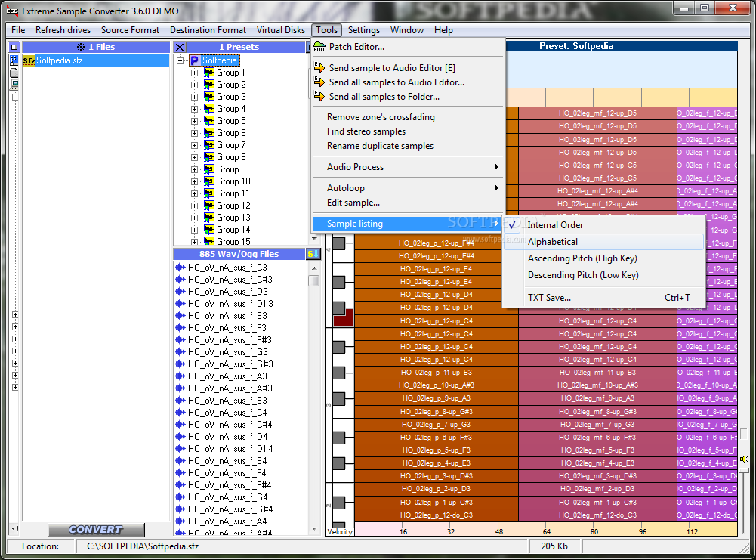Click the P preset icon for Softpedia
The image size is (756, 560).
(195, 60)
